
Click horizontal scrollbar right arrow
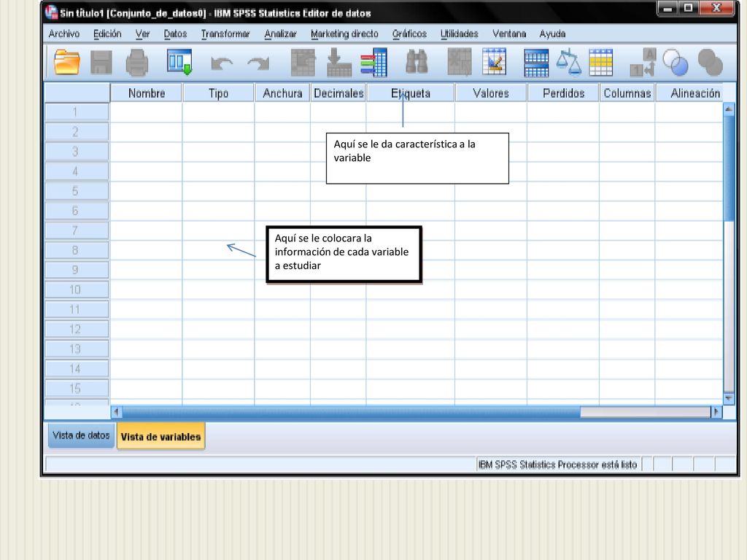716,412
